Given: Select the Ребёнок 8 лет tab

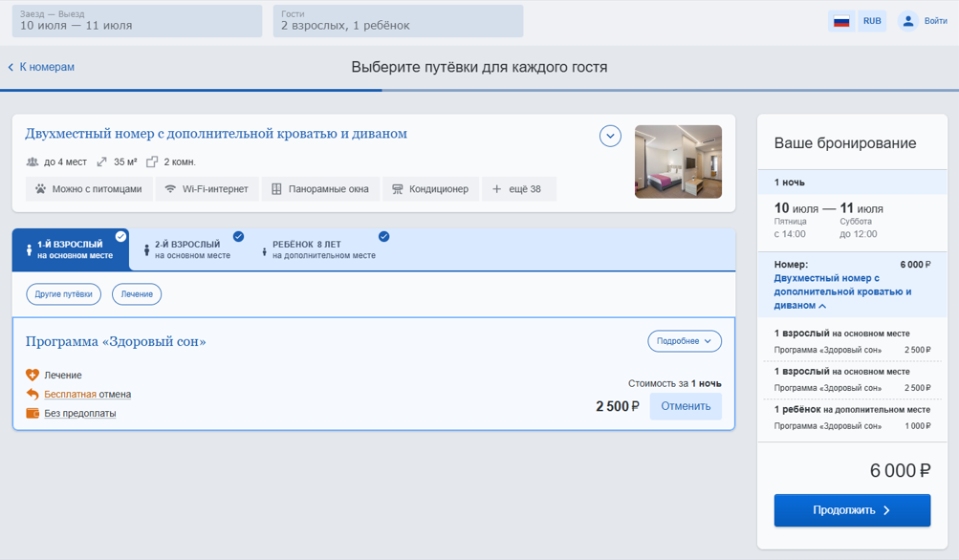Looking at the screenshot, I should point(321,249).
